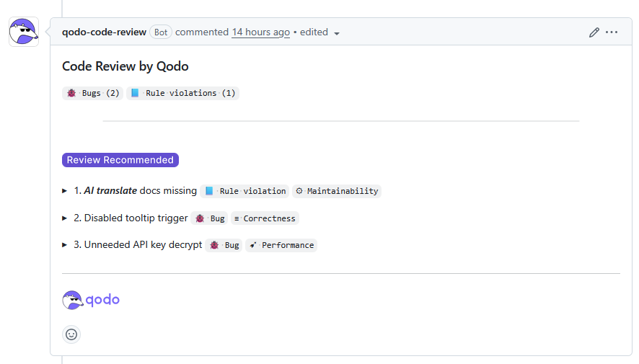Image resolution: width=639 pixels, height=364 pixels.
Task: Click the Performance tag
Action: click(281, 245)
